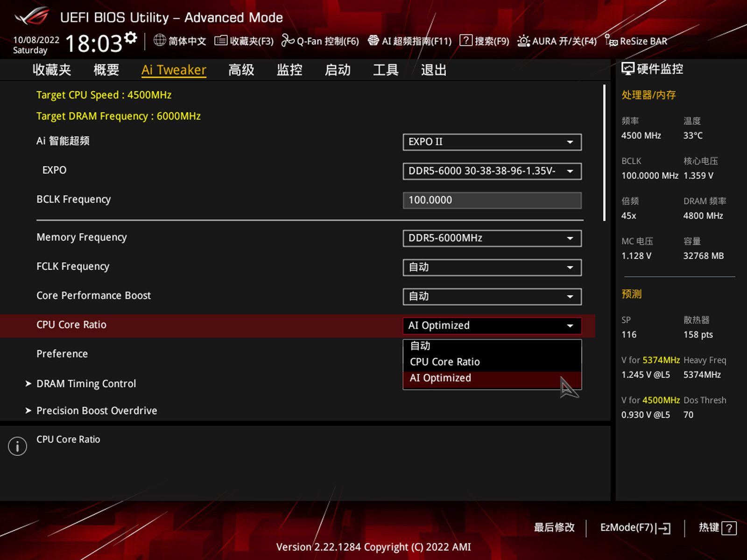This screenshot has width=747, height=560.
Task: Click the AI overclocking guide icon
Action: tap(373, 41)
